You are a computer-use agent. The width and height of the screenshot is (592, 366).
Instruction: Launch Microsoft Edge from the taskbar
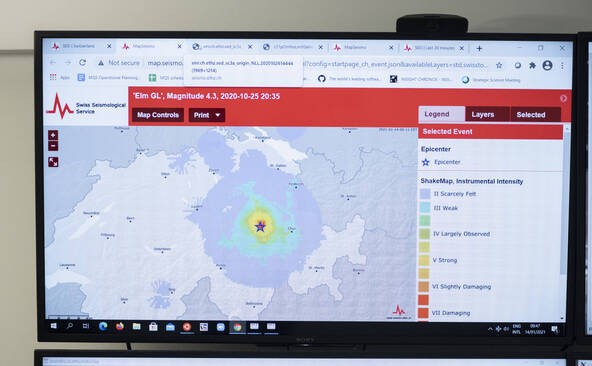point(103,326)
